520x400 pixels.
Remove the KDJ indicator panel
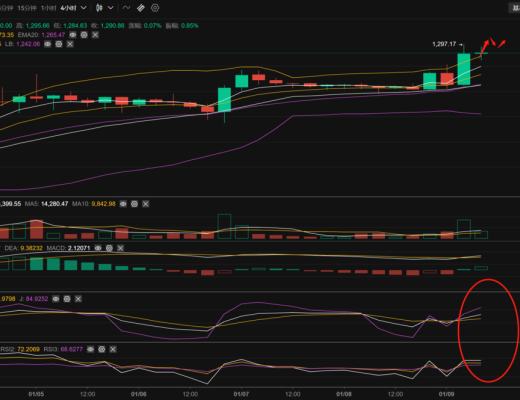(78, 299)
